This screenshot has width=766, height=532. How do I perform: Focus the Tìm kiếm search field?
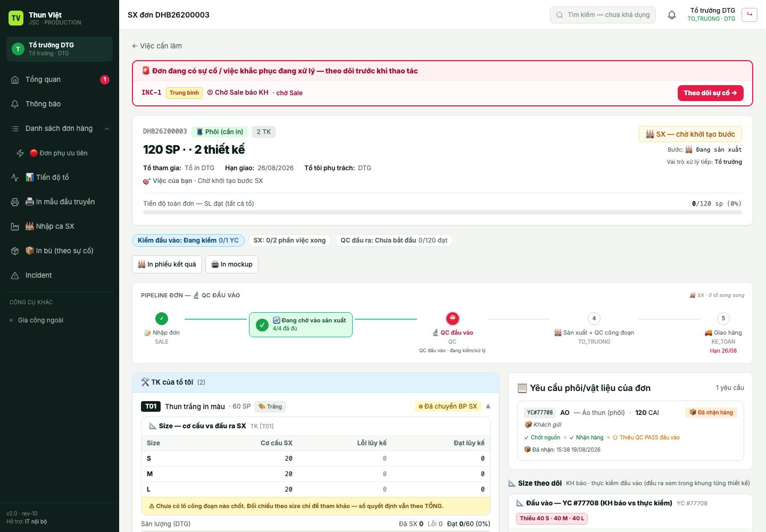coord(603,15)
